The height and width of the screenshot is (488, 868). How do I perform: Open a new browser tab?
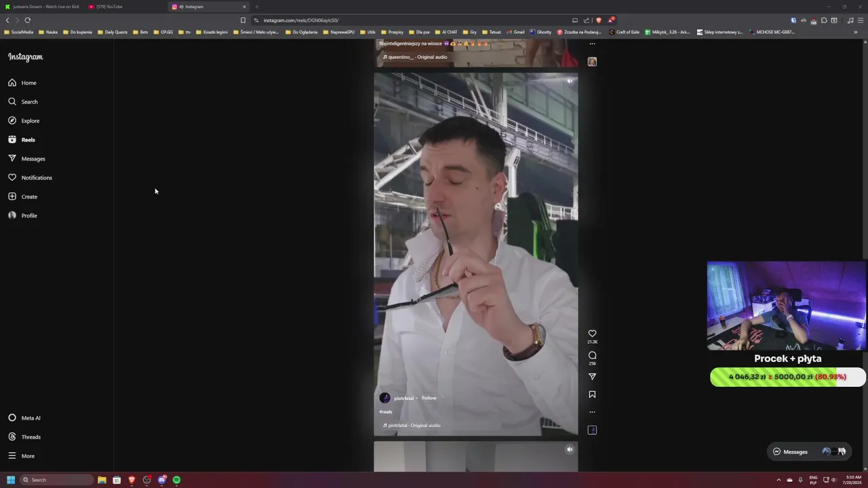[256, 7]
